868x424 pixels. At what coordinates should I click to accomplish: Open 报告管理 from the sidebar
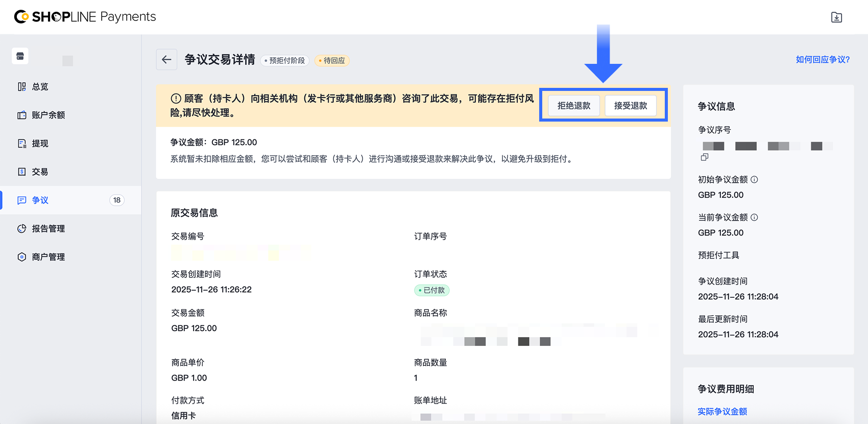[x=48, y=228]
